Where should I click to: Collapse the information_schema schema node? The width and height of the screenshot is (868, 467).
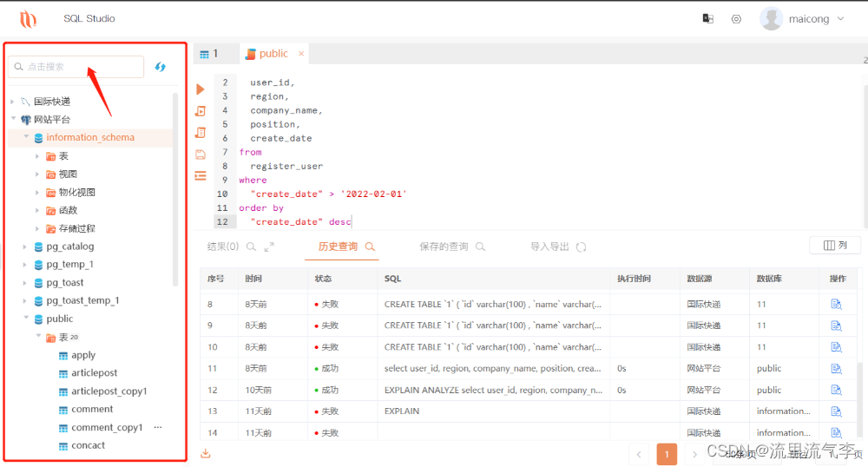point(26,136)
